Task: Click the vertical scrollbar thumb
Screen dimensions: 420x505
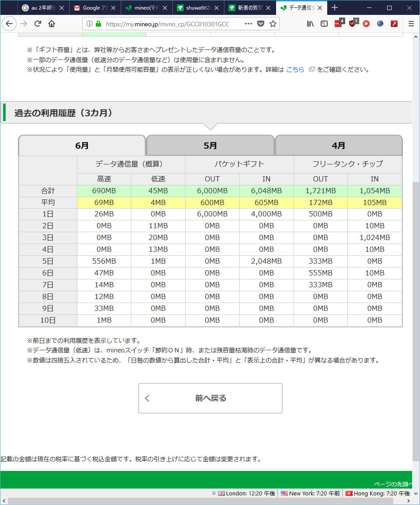Action: [416, 322]
